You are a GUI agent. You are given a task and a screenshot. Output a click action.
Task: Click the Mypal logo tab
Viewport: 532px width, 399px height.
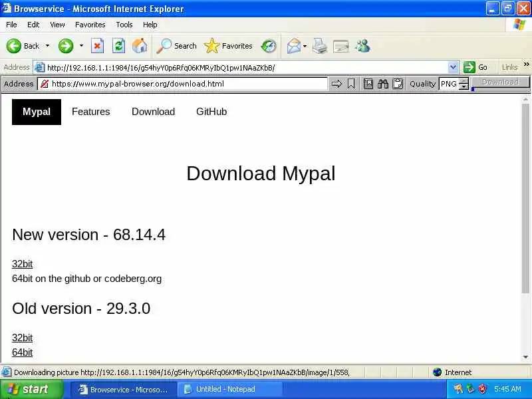tap(37, 112)
